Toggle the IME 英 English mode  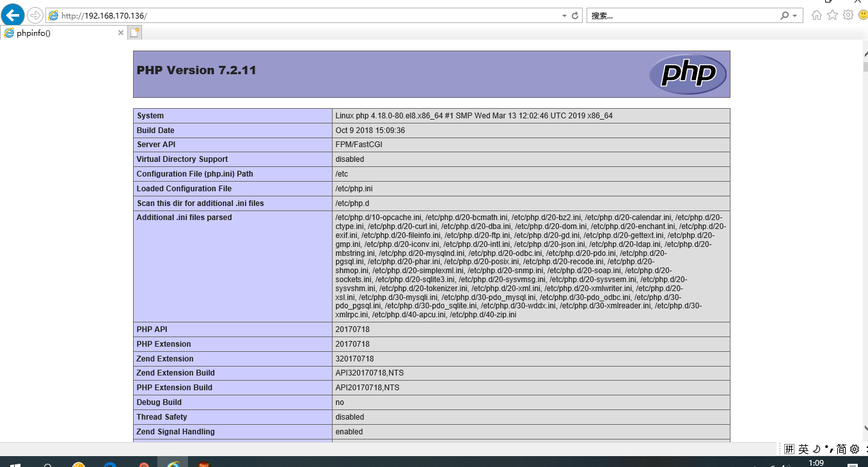(803, 449)
